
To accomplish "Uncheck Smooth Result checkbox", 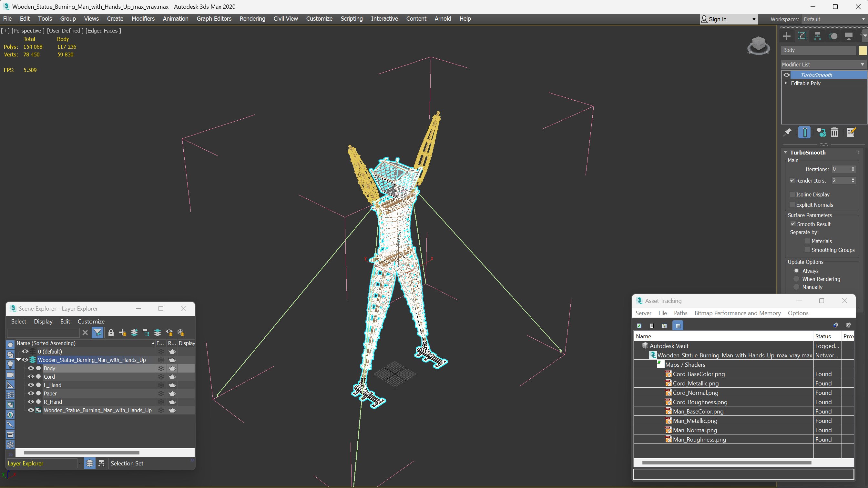I will 793,224.
